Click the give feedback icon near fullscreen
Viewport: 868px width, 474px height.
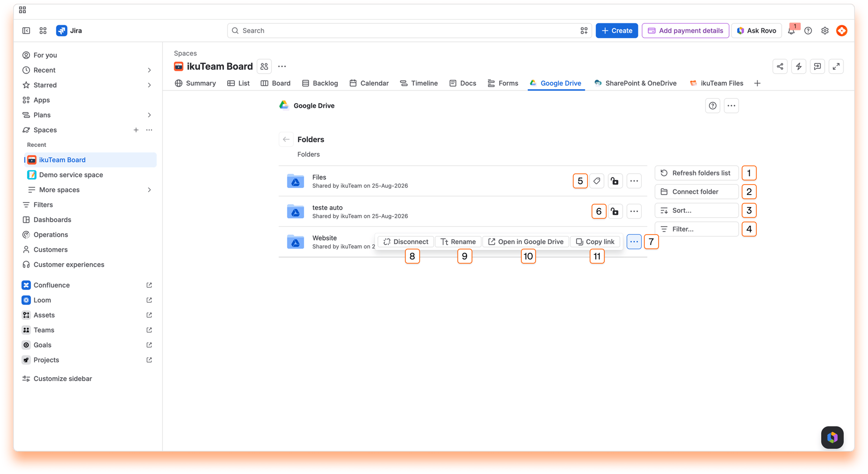[817, 66]
